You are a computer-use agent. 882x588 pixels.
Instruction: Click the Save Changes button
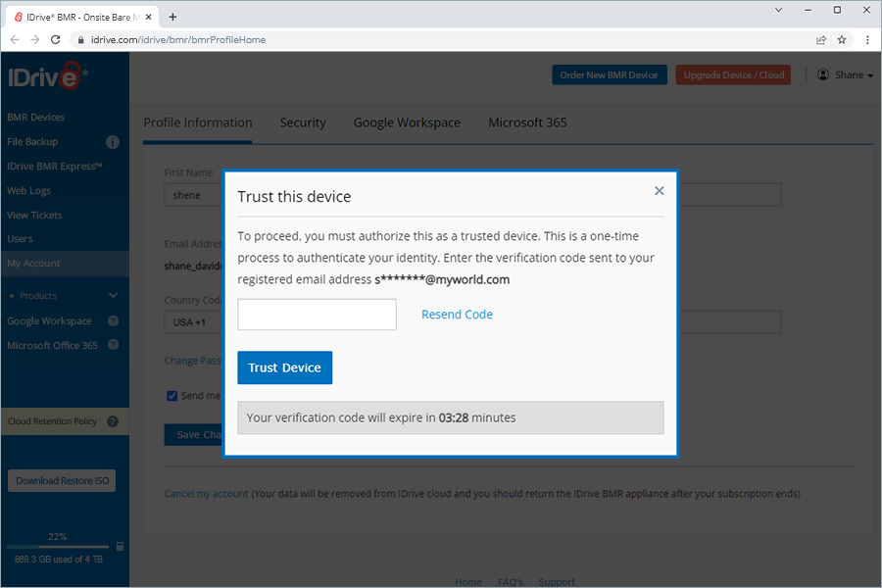[x=193, y=434]
